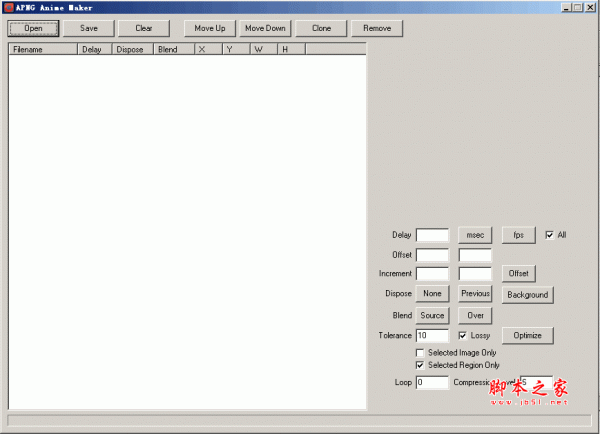The width and height of the screenshot is (600, 434).
Task: Select the Delay column header
Action: pyautogui.click(x=95, y=49)
